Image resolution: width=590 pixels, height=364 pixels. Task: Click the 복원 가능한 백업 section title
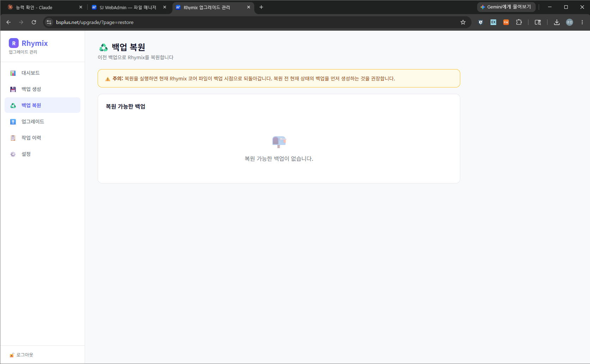pyautogui.click(x=126, y=107)
